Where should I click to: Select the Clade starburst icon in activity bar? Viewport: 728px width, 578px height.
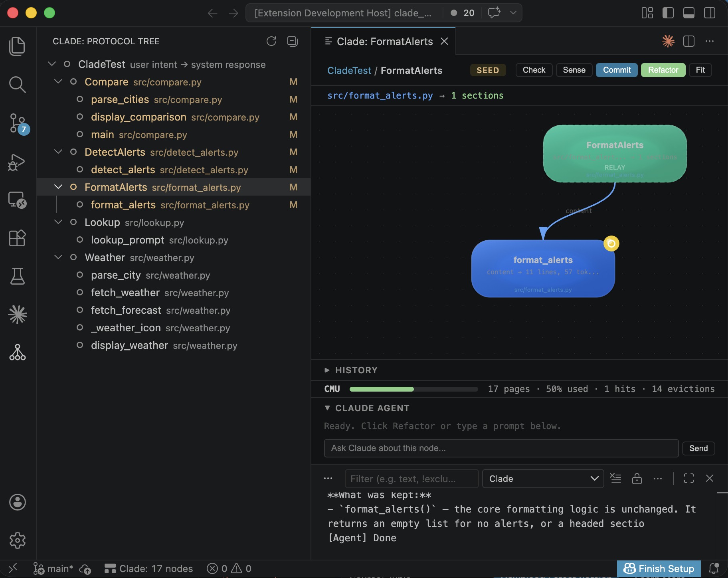click(x=17, y=314)
